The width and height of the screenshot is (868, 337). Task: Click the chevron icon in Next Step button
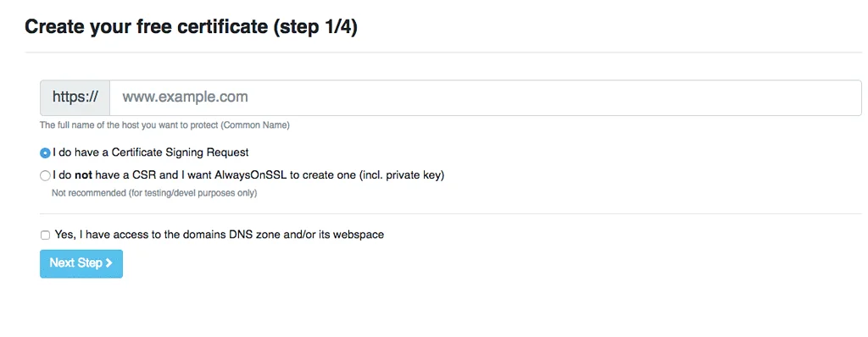click(x=109, y=262)
